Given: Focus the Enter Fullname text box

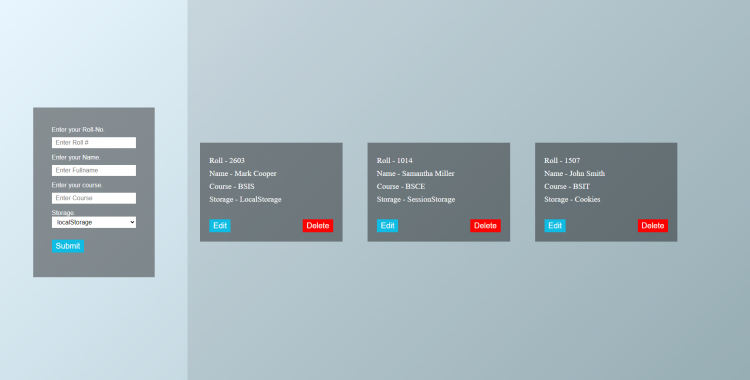Looking at the screenshot, I should point(94,170).
